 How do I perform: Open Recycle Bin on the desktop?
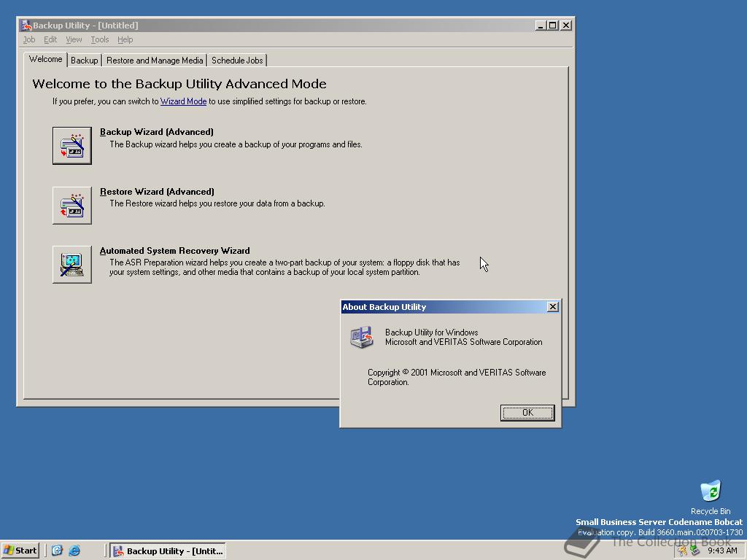pos(711,497)
